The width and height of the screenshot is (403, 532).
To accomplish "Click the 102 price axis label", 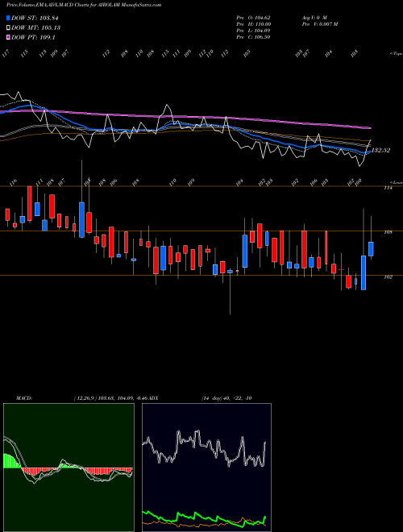I will click(x=388, y=276).
